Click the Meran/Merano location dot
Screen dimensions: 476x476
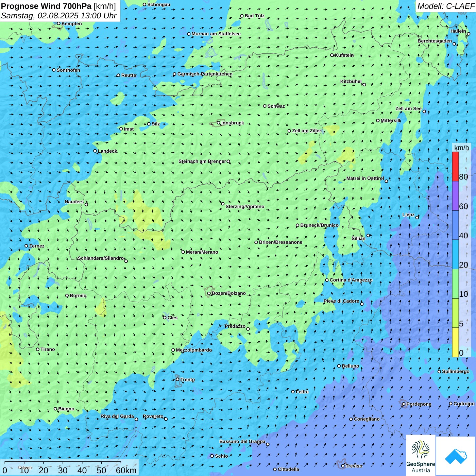(x=183, y=252)
